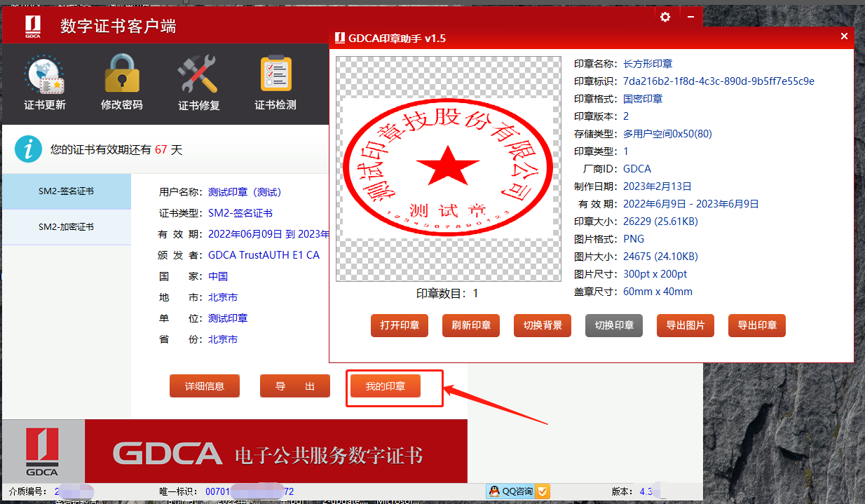
Task: Click the image size 24675 (24.10KB)
Action: pos(660,257)
